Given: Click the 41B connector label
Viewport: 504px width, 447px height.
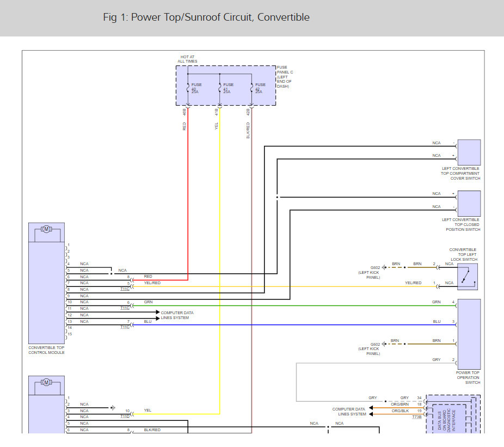Looking at the screenshot, I should pos(216,112).
